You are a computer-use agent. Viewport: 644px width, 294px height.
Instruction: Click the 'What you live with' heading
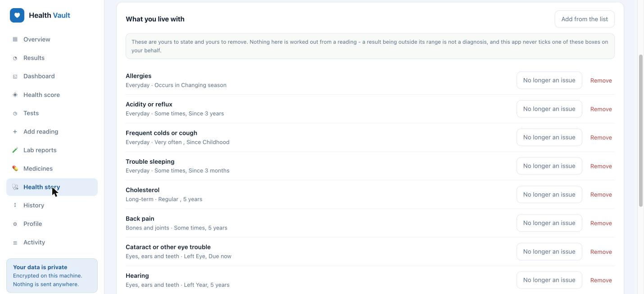(x=155, y=19)
